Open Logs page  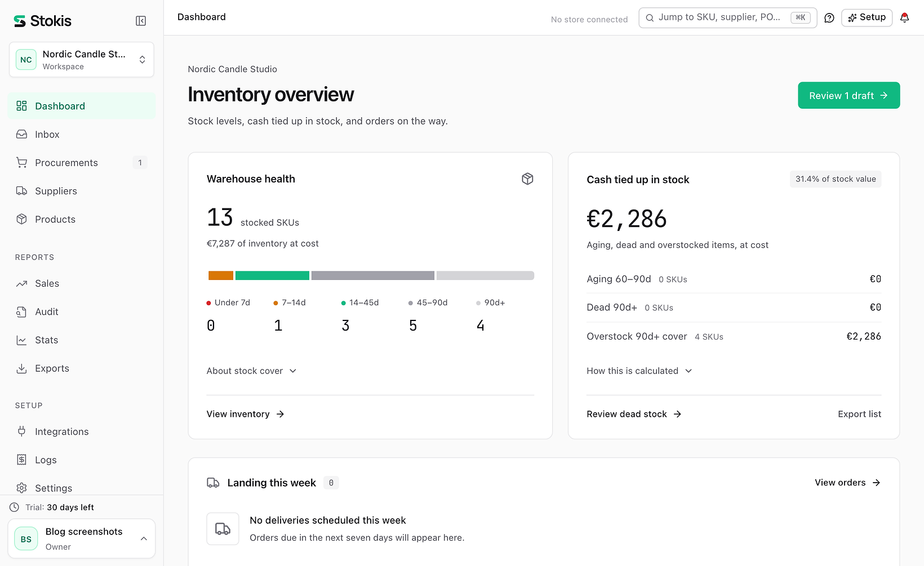point(82,460)
